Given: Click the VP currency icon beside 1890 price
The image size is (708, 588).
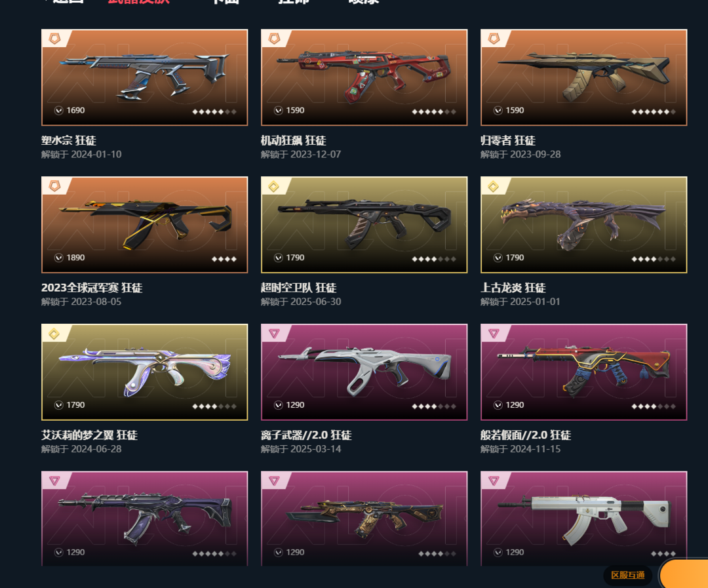Looking at the screenshot, I should pos(59,258).
